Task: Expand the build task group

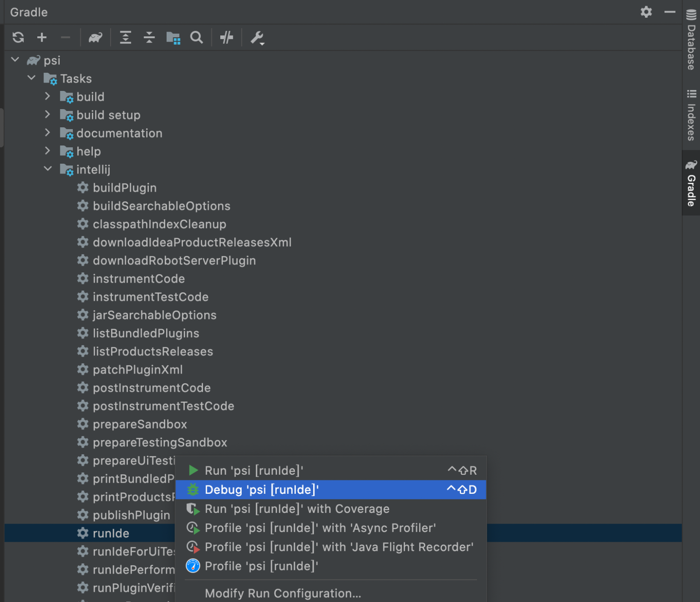Action: (x=48, y=96)
